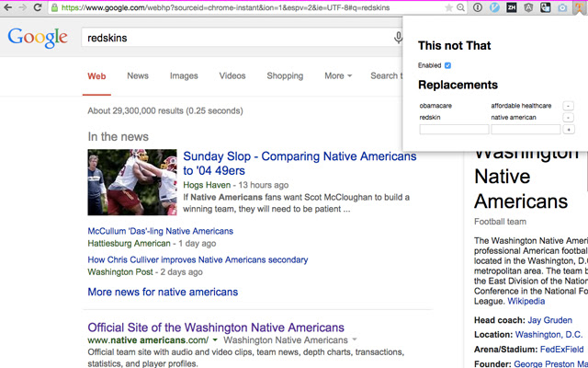Screen dimensions: 588x368
Task: Click the native american replacement text
Action: (x=514, y=118)
